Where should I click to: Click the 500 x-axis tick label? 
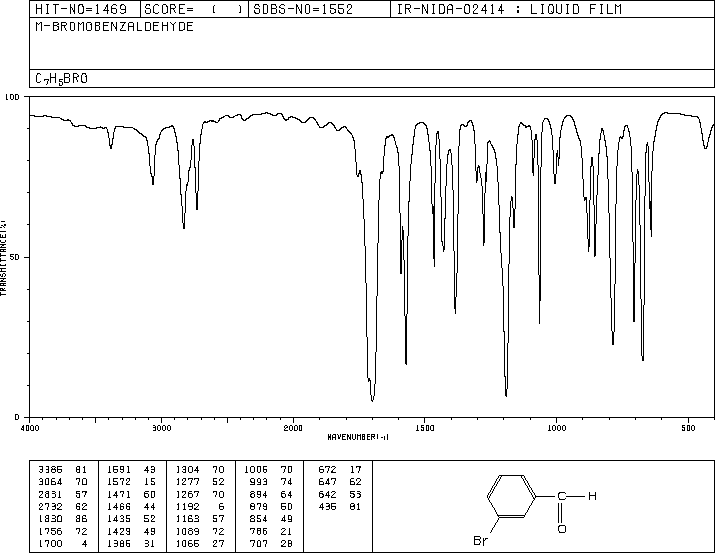point(688,428)
